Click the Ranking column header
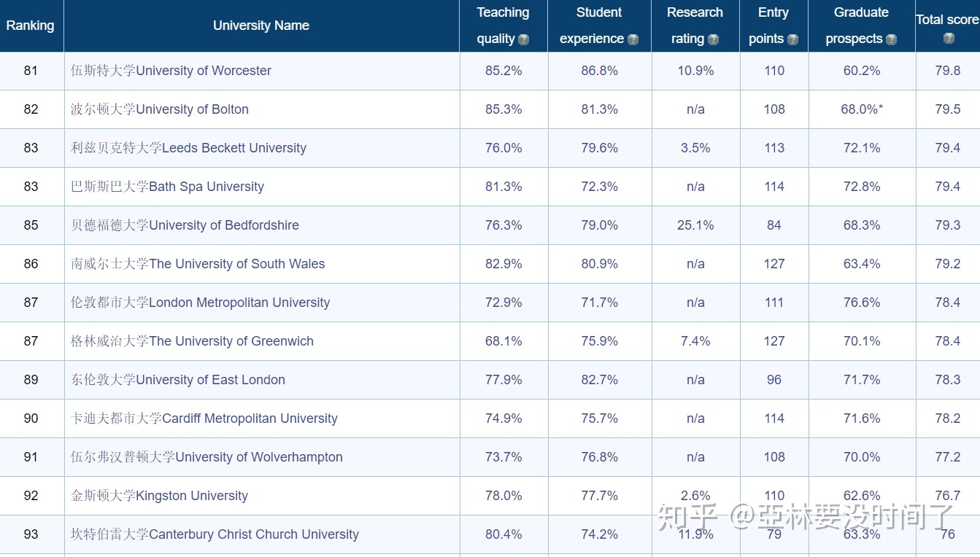The image size is (980, 557). [x=30, y=26]
